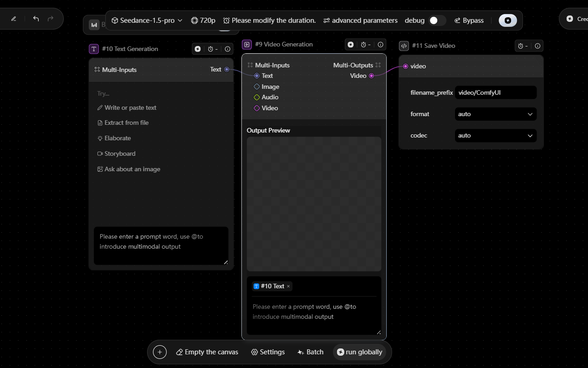The image size is (588, 368).
Task: Select 'Write or paste text' suggestion
Action: point(127,107)
